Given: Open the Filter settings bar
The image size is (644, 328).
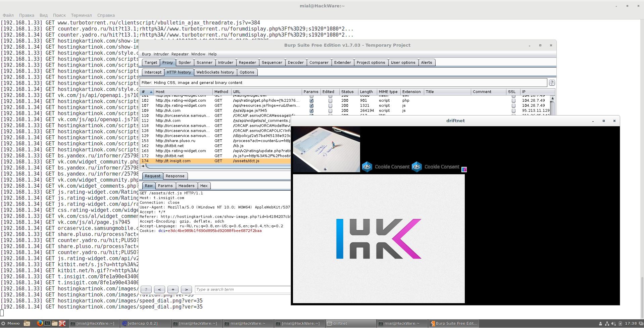Looking at the screenshot, I should click(x=343, y=83).
